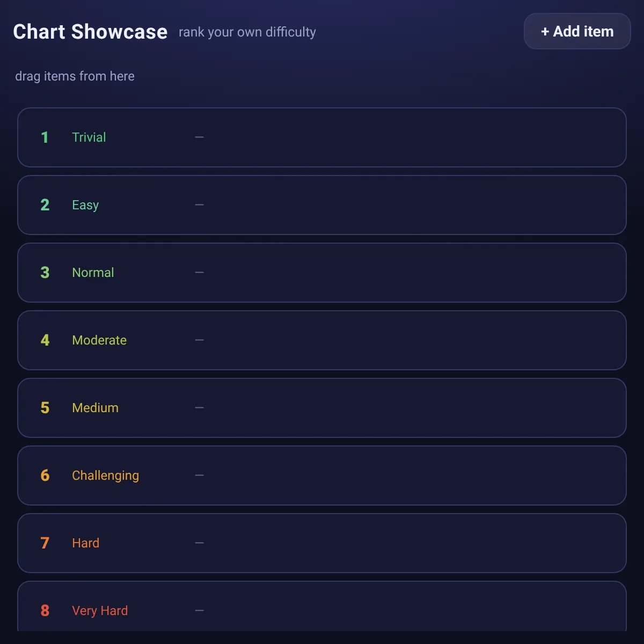644x644 pixels.
Task: Click rank number 3
Action: (45, 273)
